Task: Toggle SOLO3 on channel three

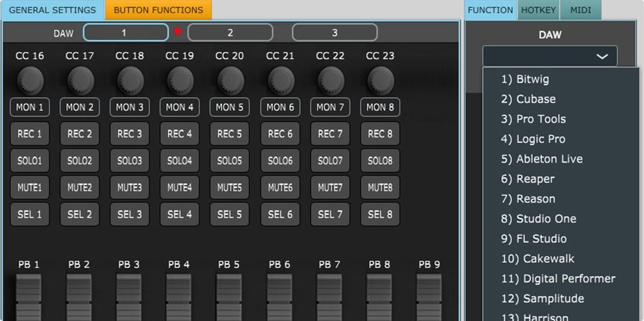Action: (129, 160)
